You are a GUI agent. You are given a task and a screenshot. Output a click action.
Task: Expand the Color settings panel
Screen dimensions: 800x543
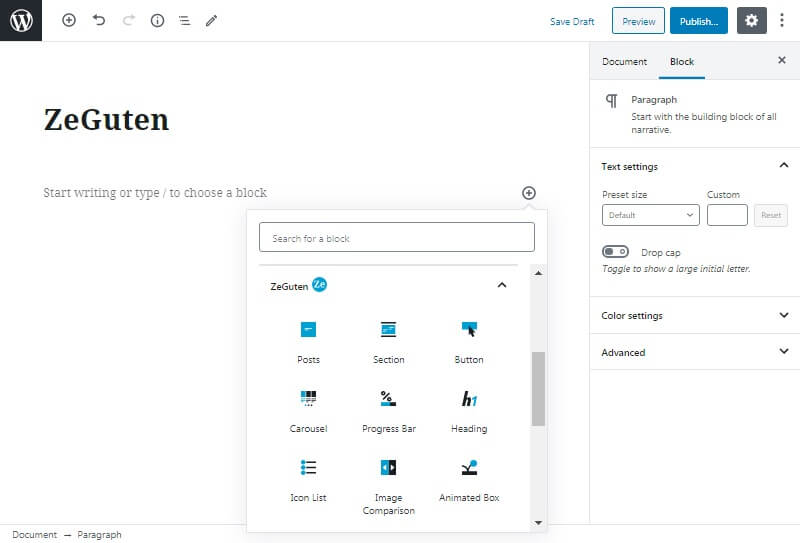694,315
